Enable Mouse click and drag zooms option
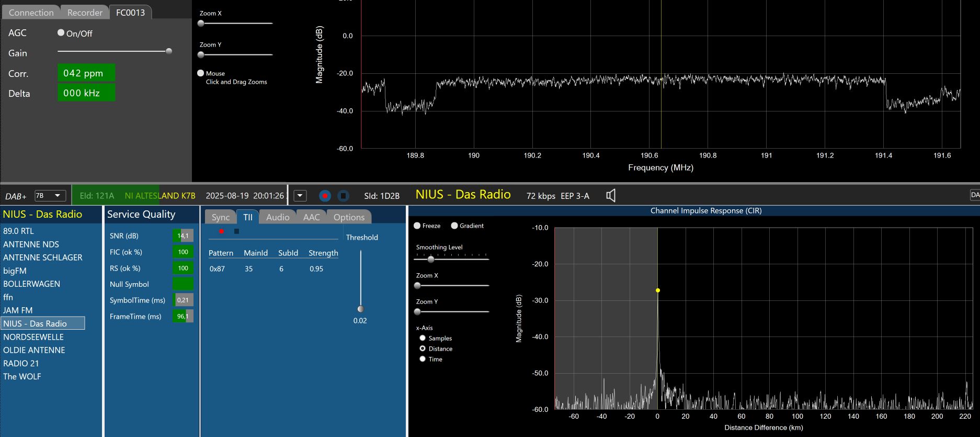 point(201,73)
